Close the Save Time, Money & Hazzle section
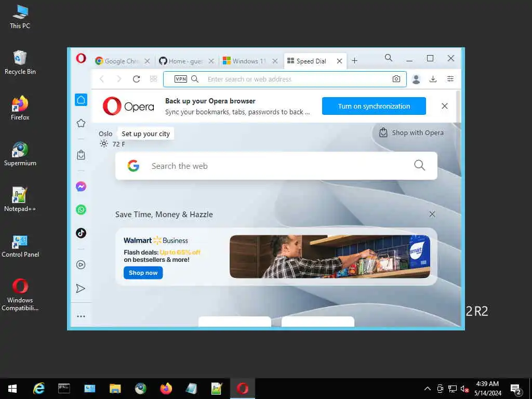 [432, 214]
